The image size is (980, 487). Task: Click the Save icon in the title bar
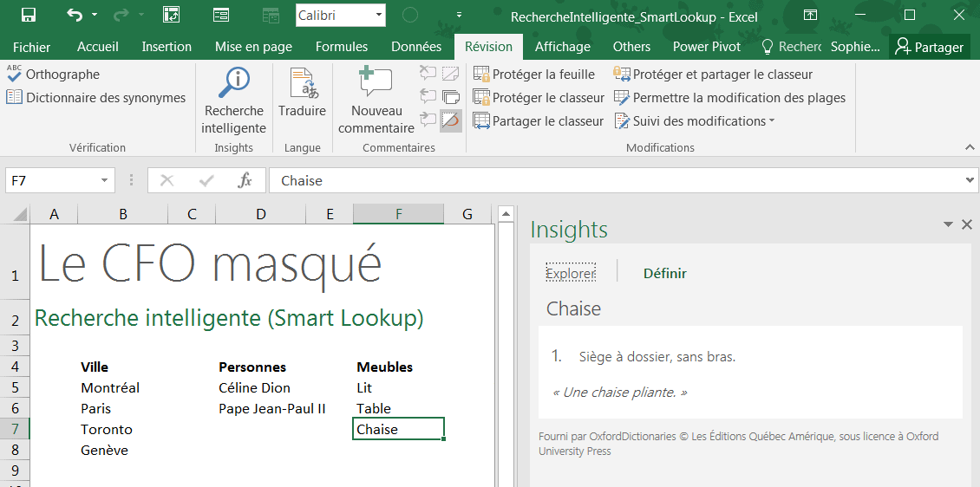pos(28,15)
